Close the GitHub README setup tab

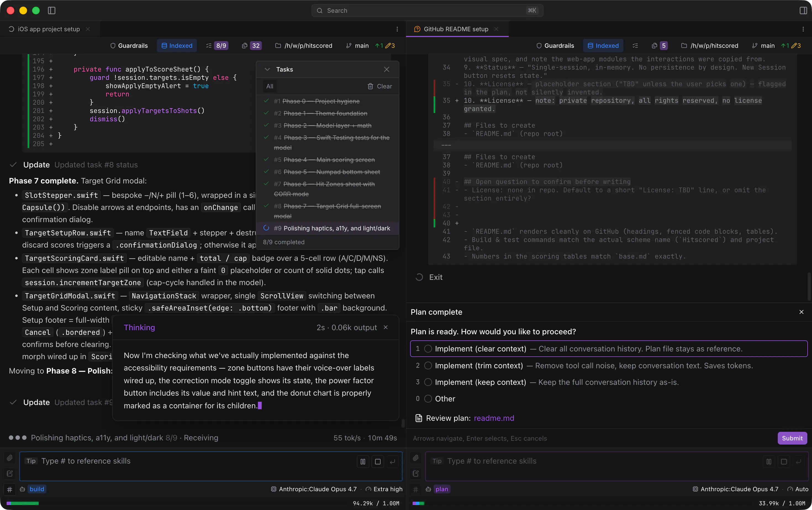(496, 29)
